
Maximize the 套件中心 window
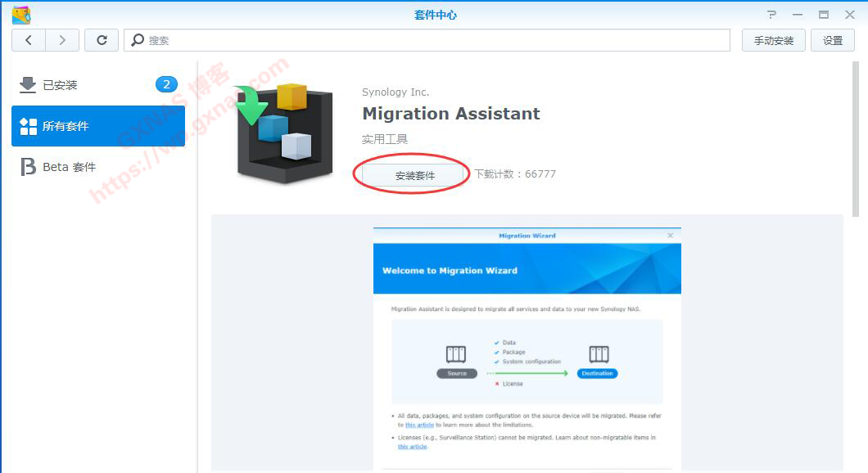[824, 15]
